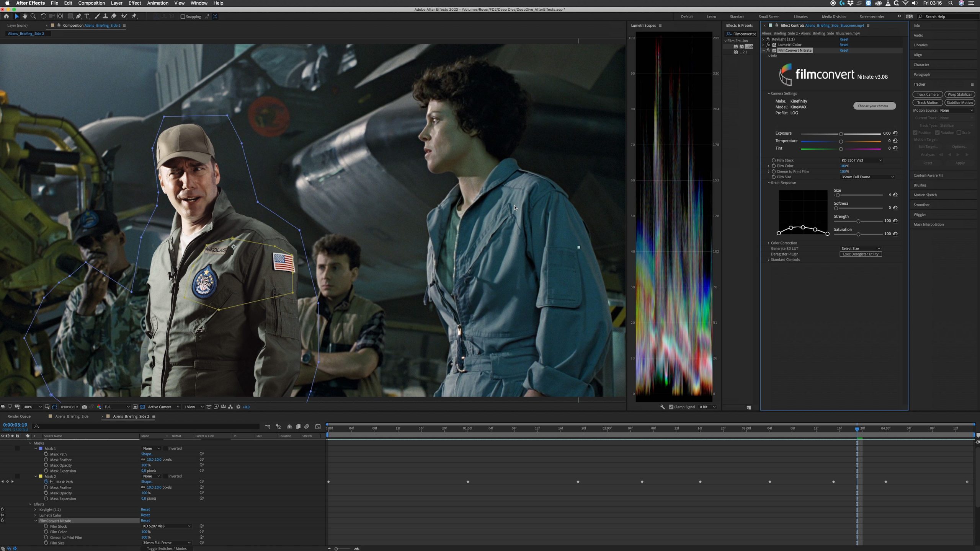Click the Track Camera button
The width and height of the screenshot is (980, 551).
[x=927, y=95]
